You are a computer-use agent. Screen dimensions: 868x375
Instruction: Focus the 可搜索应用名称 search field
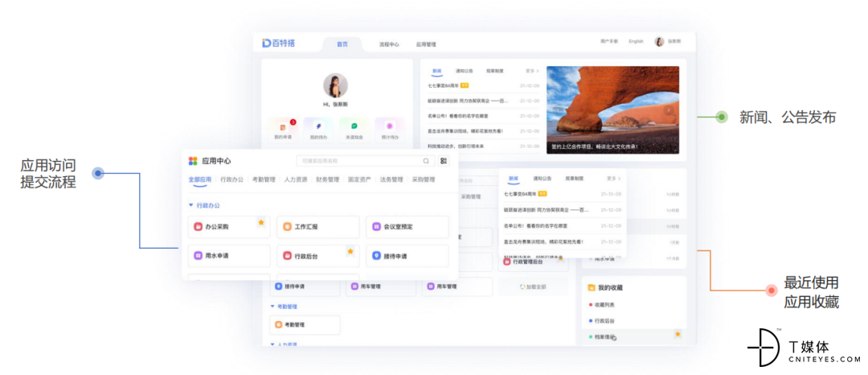pyautogui.click(x=366, y=161)
